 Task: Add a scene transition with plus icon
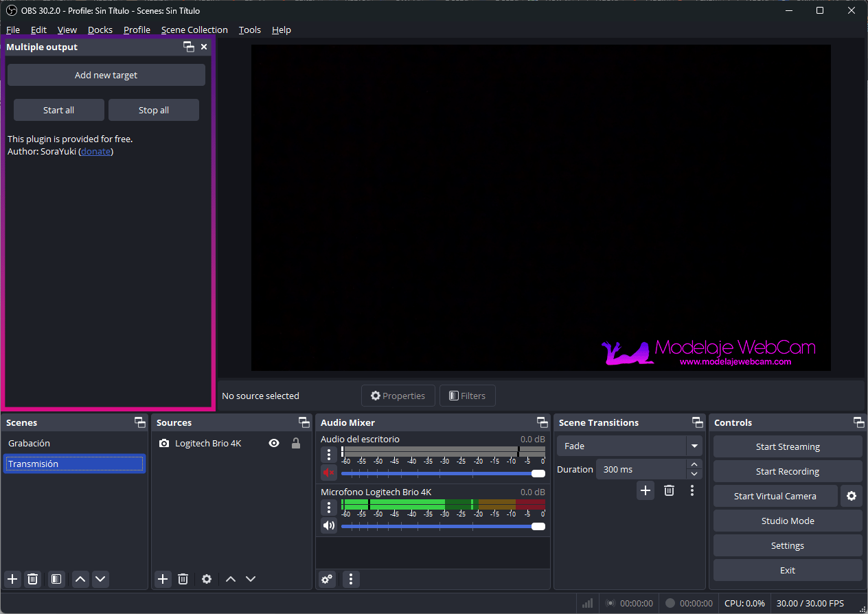point(646,490)
